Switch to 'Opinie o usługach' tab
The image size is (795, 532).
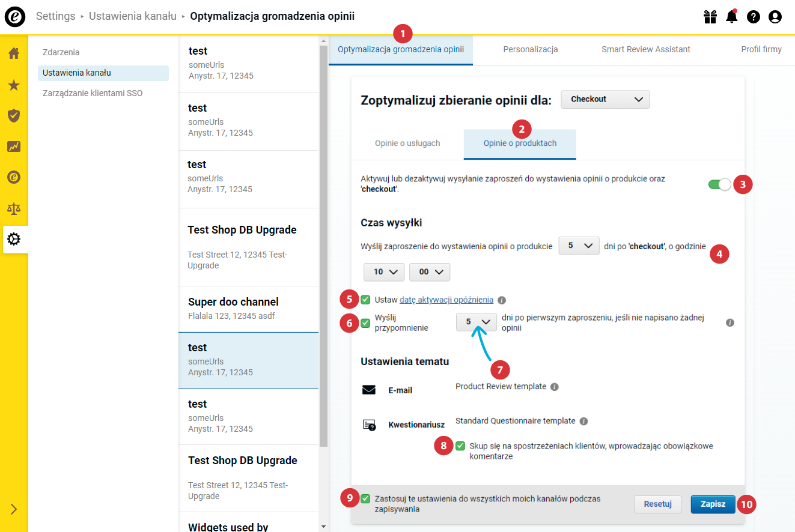point(407,144)
